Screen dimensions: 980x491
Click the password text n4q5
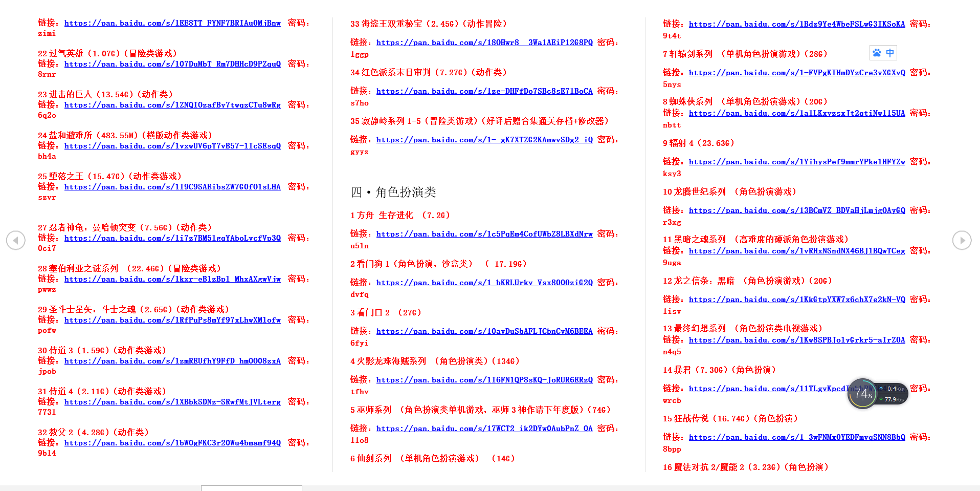pyautogui.click(x=672, y=352)
